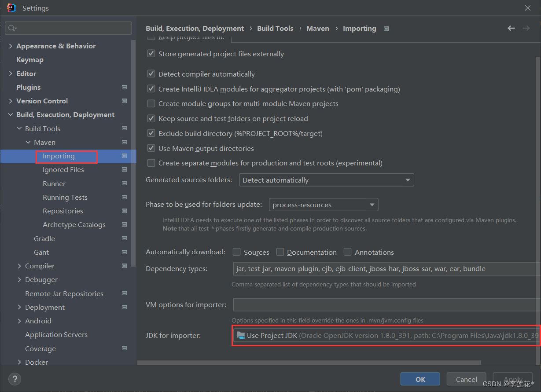Click the project-level icon next to Maven
Viewport: 541px width, 392px height.
[x=125, y=142]
